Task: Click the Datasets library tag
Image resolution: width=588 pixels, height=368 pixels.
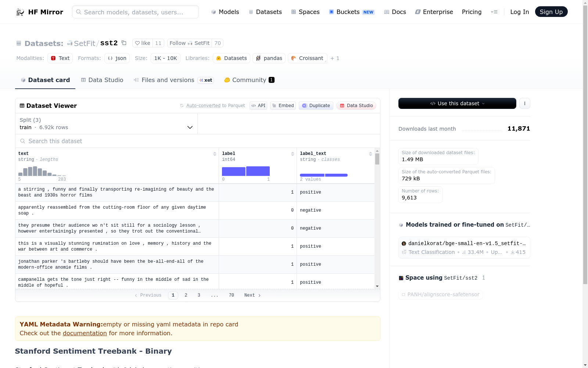Action: [x=232, y=58]
